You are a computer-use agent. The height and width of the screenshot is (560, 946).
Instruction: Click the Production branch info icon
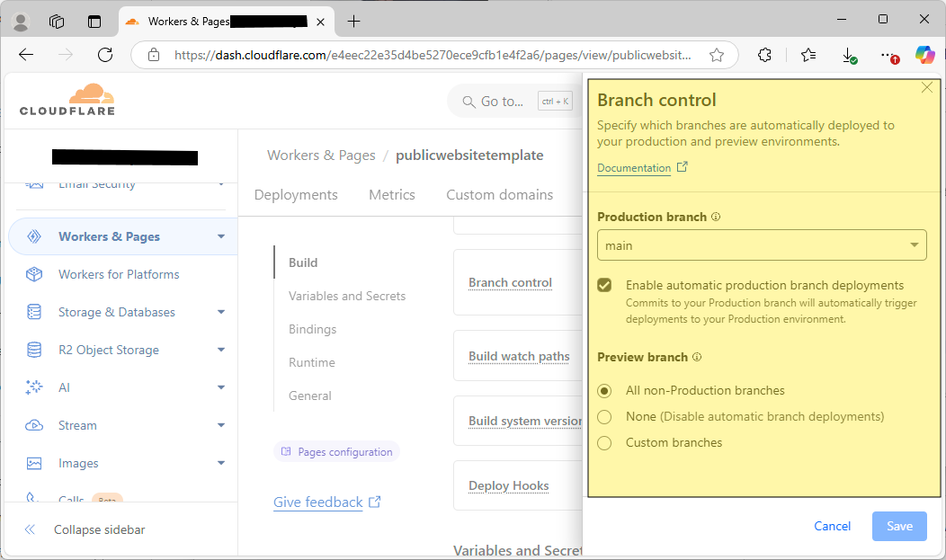(716, 218)
